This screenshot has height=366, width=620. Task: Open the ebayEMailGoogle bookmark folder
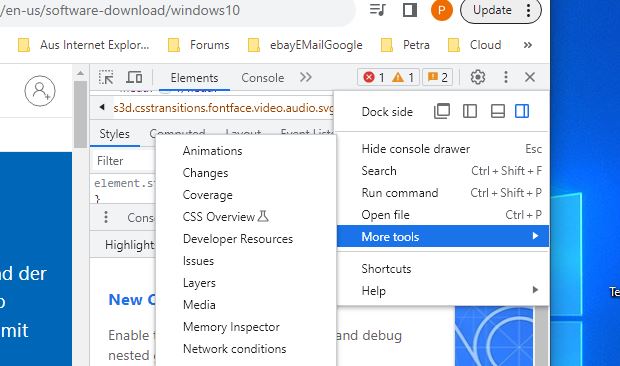[305, 45]
